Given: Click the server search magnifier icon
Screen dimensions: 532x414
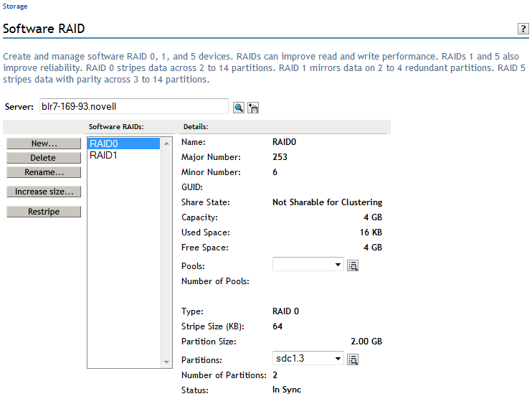Looking at the screenshot, I should pos(239,107).
